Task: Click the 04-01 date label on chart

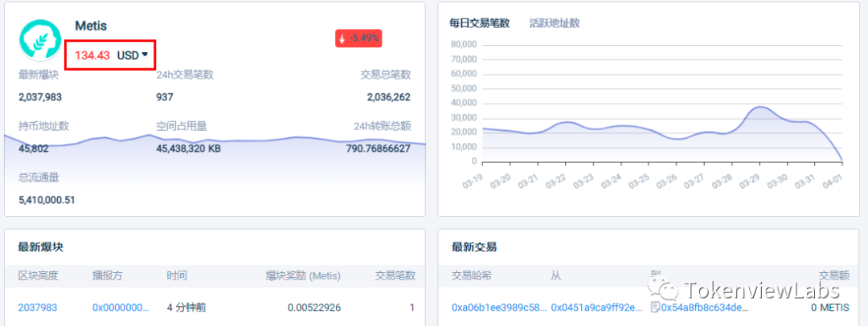Action: click(x=833, y=181)
